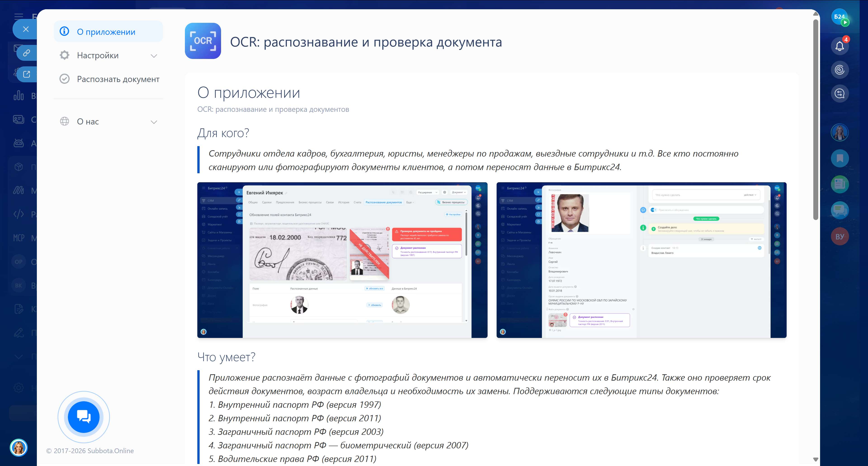Click the Настройки menu label
This screenshot has height=466, width=868.
pyautogui.click(x=98, y=55)
